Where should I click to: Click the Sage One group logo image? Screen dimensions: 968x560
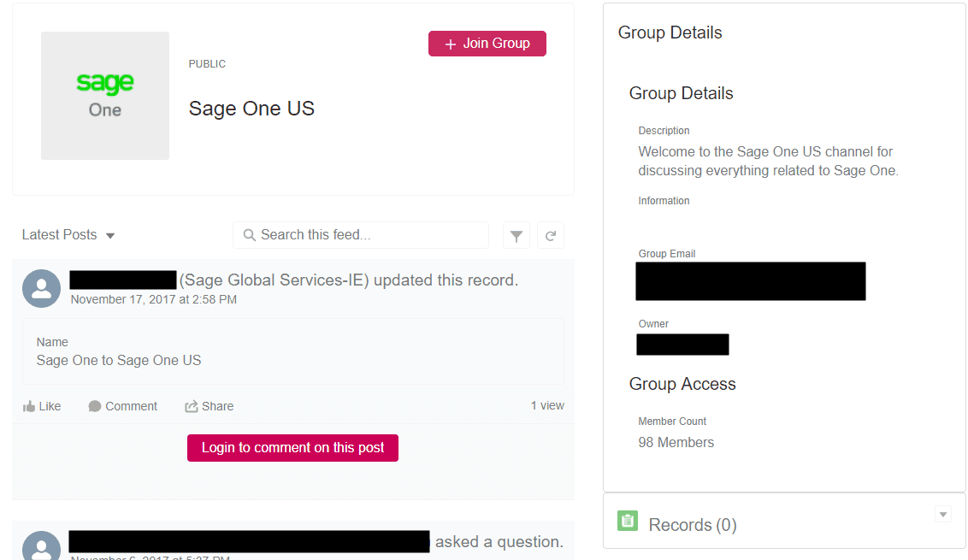click(105, 96)
